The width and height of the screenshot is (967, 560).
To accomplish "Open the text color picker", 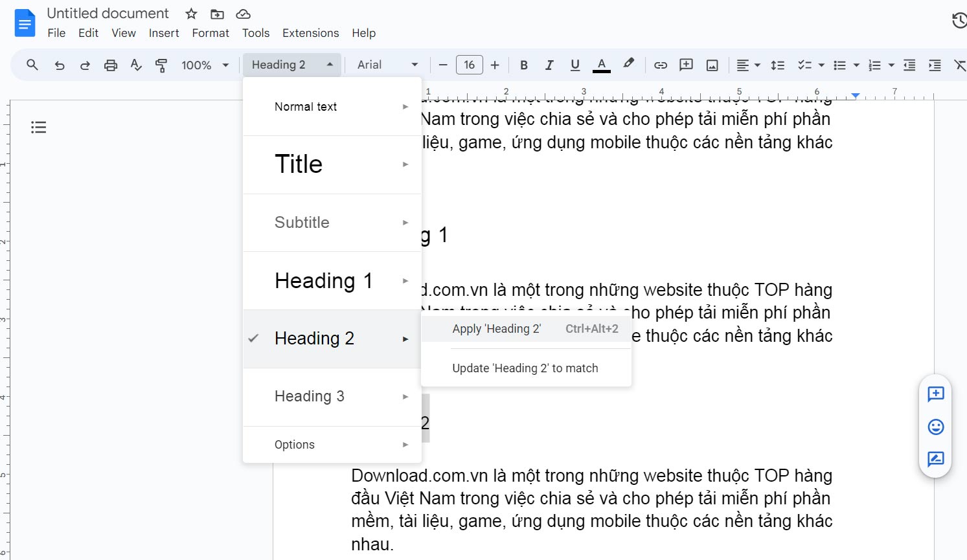I will tap(601, 65).
